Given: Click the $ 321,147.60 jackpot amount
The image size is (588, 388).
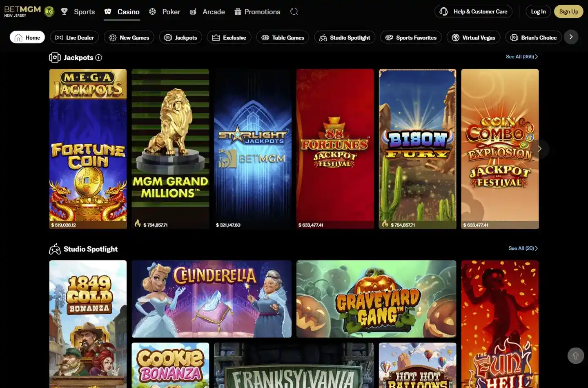Looking at the screenshot, I should pyautogui.click(x=228, y=225).
